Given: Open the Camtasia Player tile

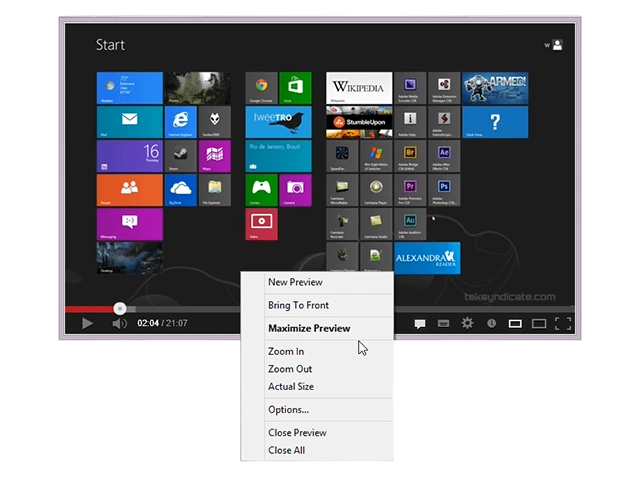Looking at the screenshot, I should (x=376, y=190).
